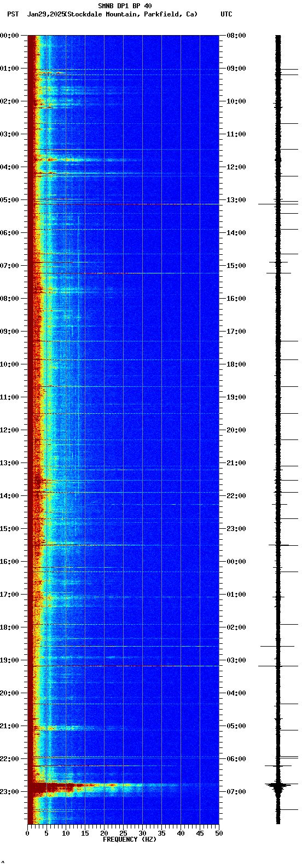The width and height of the screenshot is (302, 868).
Task: Select the 22:00 PST time label
Action: pyautogui.click(x=9, y=759)
